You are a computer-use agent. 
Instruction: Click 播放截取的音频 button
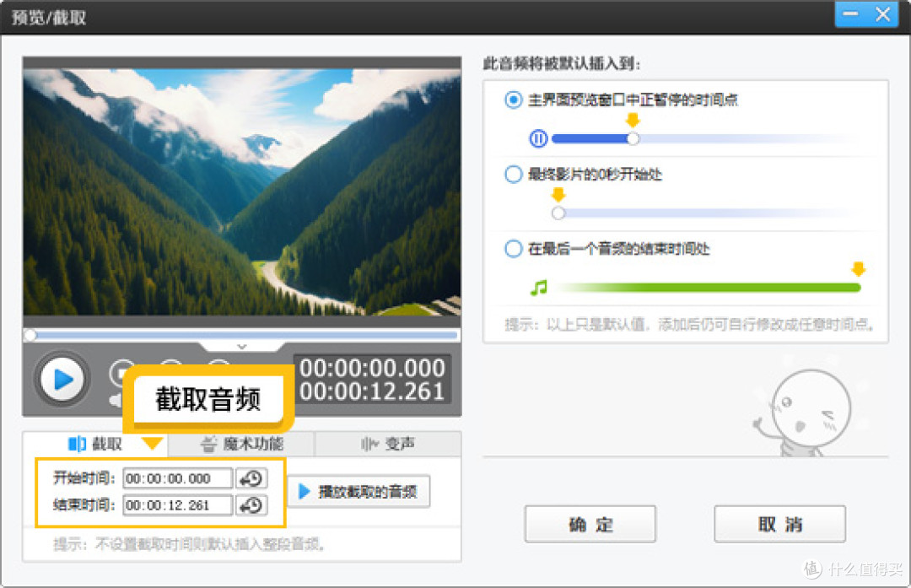tap(359, 492)
